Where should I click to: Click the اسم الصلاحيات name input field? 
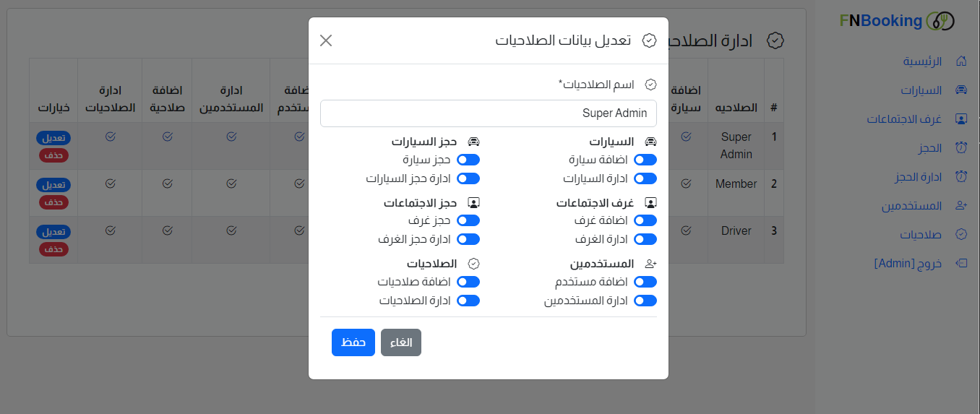click(x=489, y=113)
